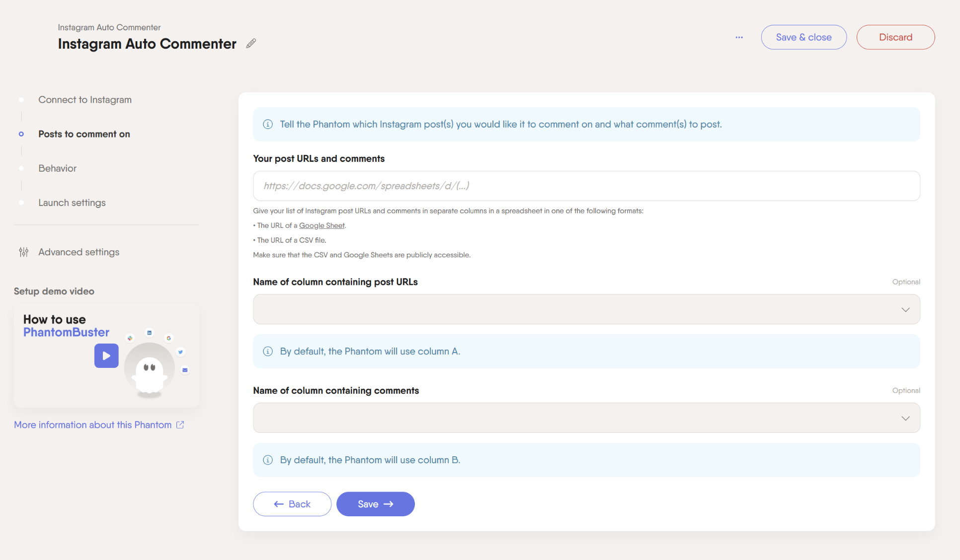Open Advanced settings
This screenshot has width=960, height=560.
click(79, 252)
